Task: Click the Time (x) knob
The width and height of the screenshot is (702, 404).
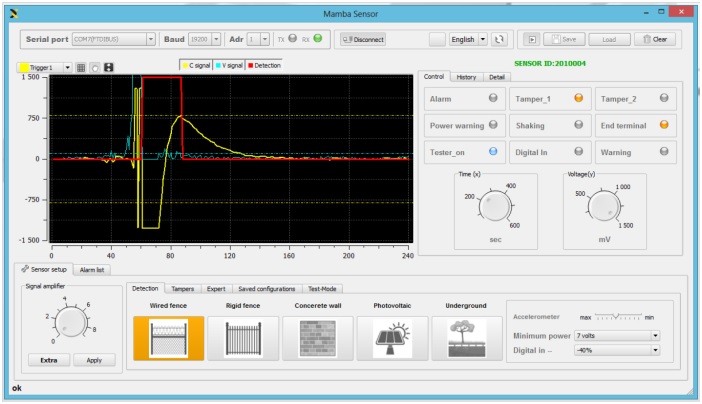Action: [x=495, y=206]
